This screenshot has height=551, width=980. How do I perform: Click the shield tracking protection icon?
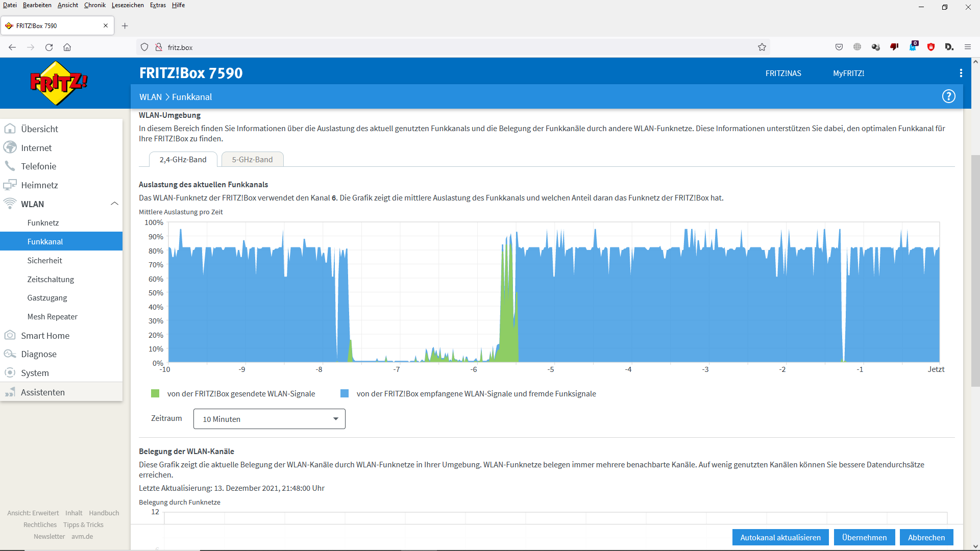tap(144, 47)
